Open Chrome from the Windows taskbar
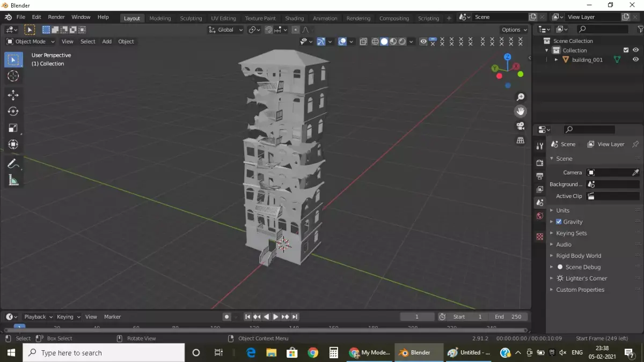This screenshot has width=644, height=362. coord(312,353)
